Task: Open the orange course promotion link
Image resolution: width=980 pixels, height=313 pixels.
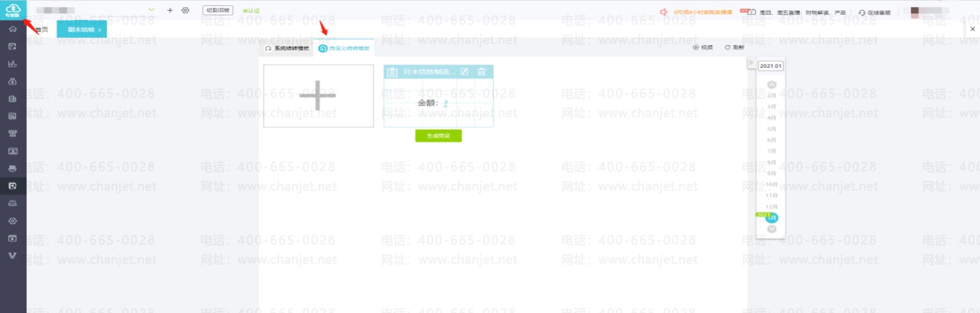Action: click(x=702, y=12)
